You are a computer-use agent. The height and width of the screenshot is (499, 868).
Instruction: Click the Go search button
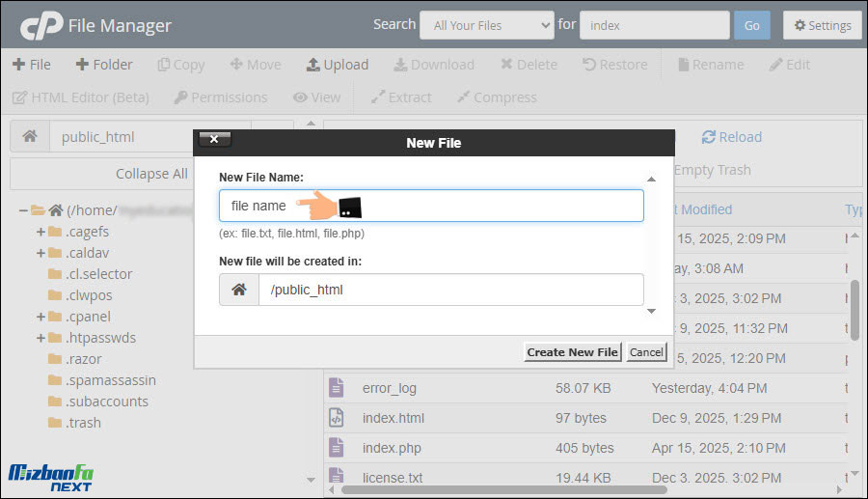(751, 25)
